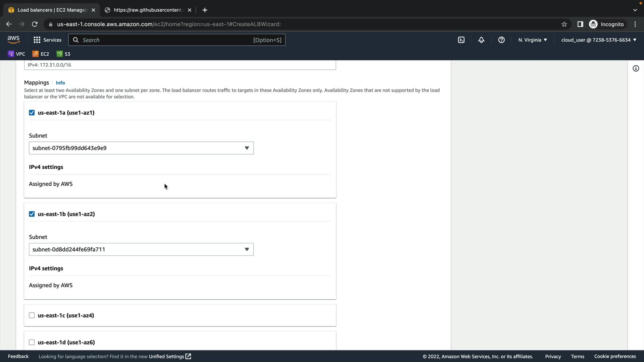Click the help question mark icon

click(501, 40)
